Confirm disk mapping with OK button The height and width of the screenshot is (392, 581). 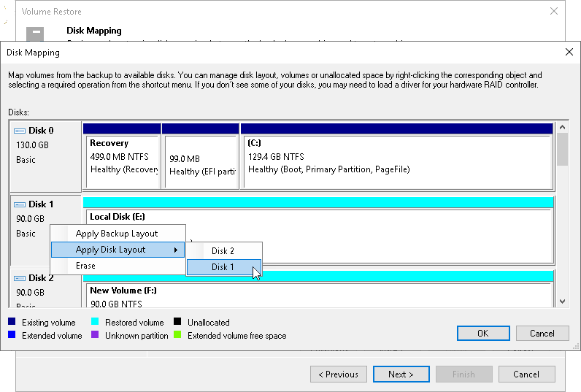point(483,334)
